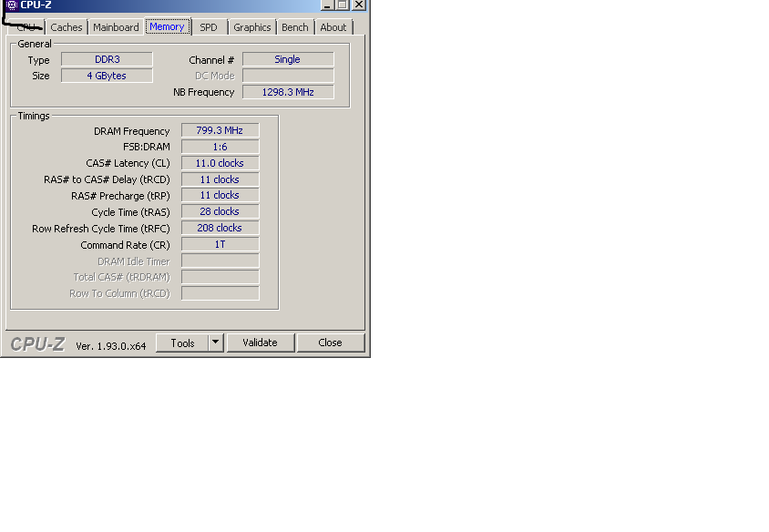Show the About tab
The width and height of the screenshot is (769, 532).
(333, 27)
